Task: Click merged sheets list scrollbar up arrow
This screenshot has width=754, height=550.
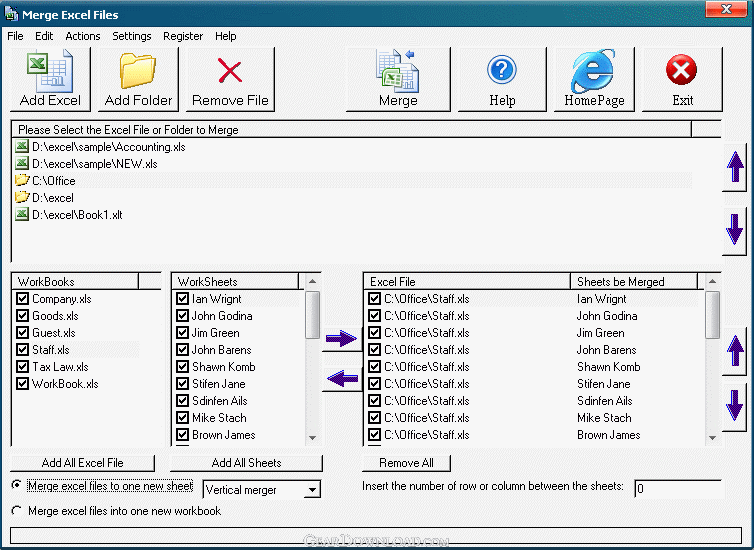Action: point(713,281)
